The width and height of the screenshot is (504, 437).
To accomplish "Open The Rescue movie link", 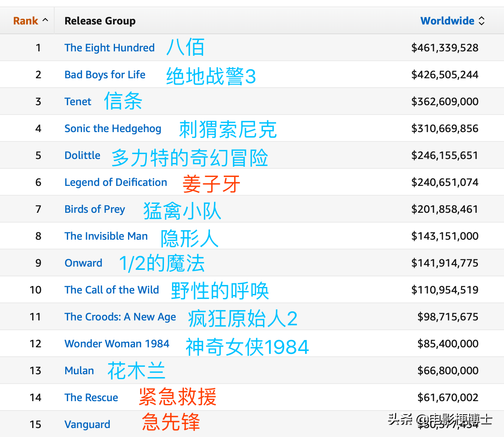I will click(x=91, y=397).
